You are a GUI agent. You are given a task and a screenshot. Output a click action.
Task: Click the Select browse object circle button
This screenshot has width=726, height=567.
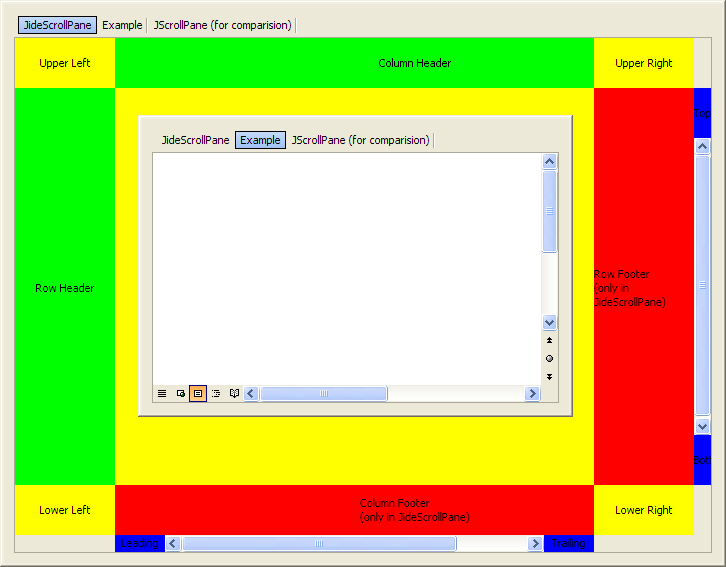coord(550,359)
